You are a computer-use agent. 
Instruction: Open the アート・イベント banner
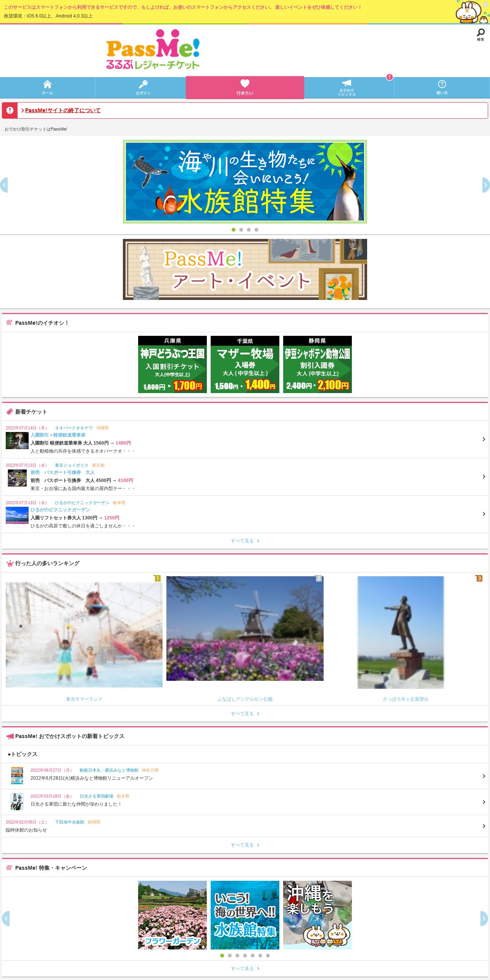point(245,269)
